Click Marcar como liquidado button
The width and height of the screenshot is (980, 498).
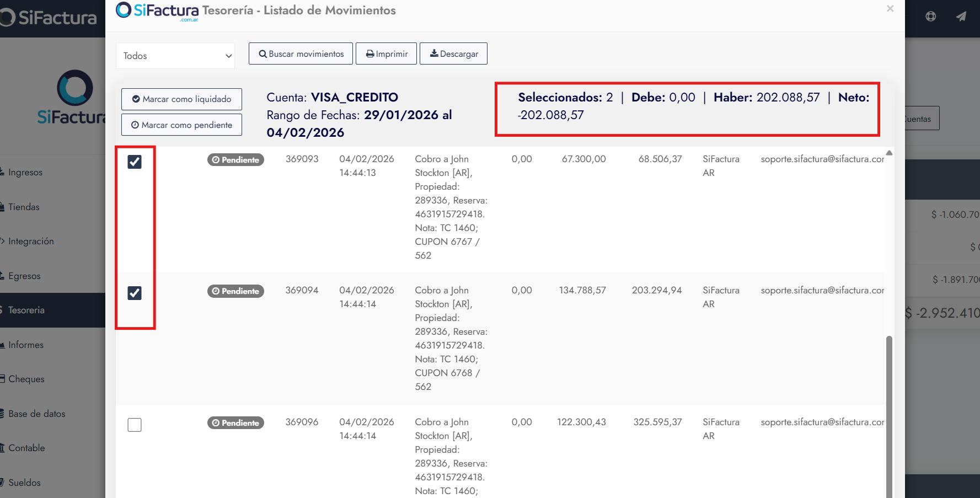click(181, 99)
